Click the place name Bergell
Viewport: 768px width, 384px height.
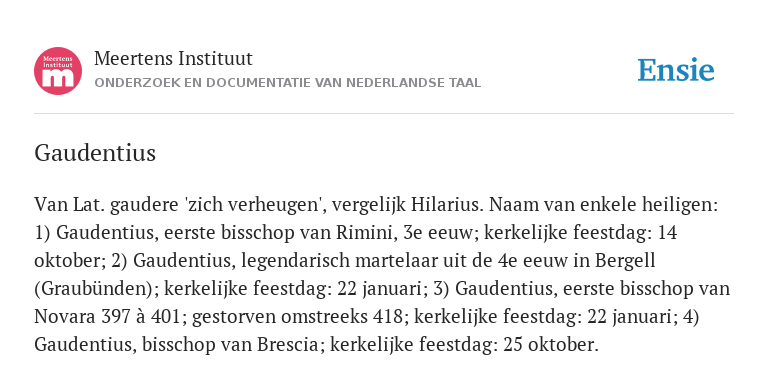coord(625,261)
